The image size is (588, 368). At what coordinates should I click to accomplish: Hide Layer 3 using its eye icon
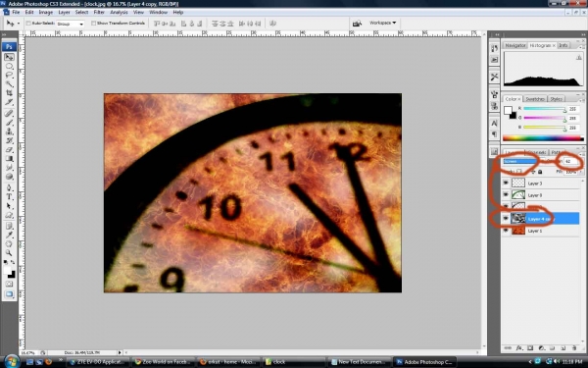[x=506, y=183]
